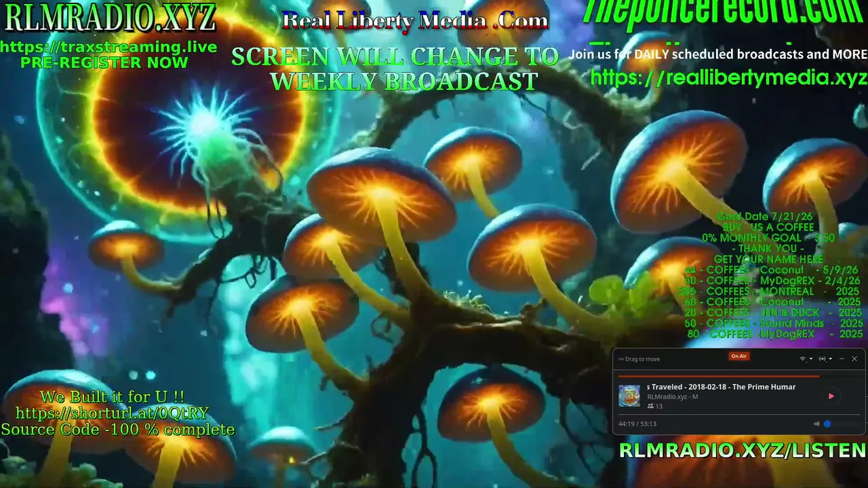Screen dimensions: 868x488
Task: Click the "0% MONTHLY GOAL - $50" line
Action: point(769,238)
